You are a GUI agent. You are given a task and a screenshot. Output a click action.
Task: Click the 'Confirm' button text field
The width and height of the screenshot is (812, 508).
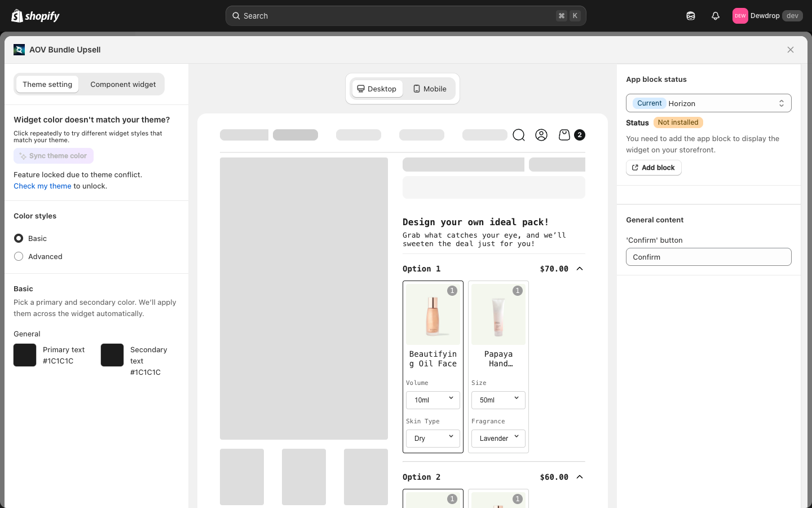click(x=709, y=257)
